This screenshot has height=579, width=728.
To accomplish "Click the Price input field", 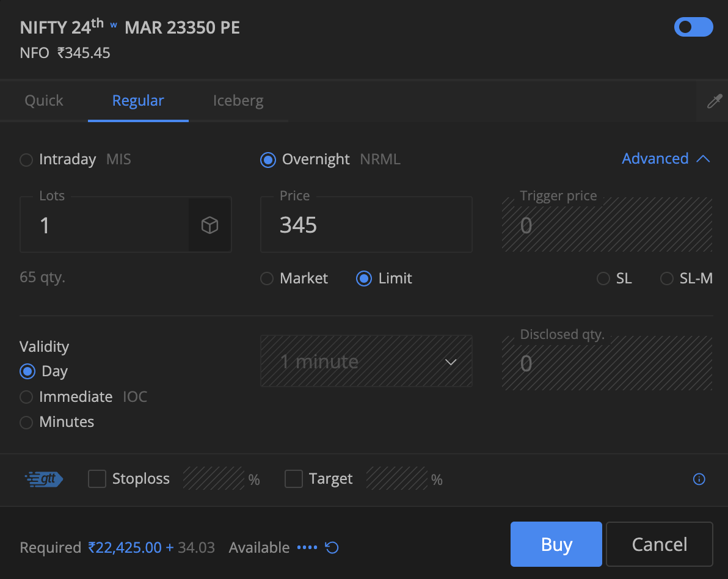I will pyautogui.click(x=366, y=225).
